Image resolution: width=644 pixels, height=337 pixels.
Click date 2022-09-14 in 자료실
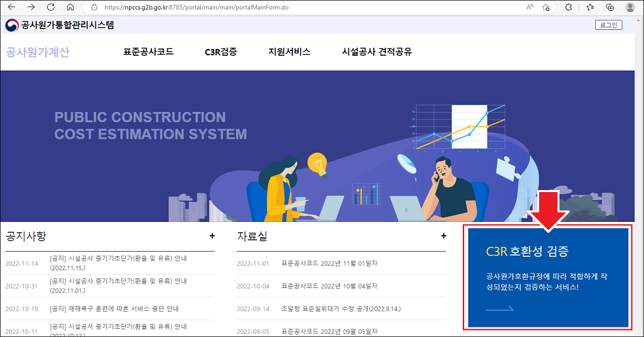[x=253, y=309]
